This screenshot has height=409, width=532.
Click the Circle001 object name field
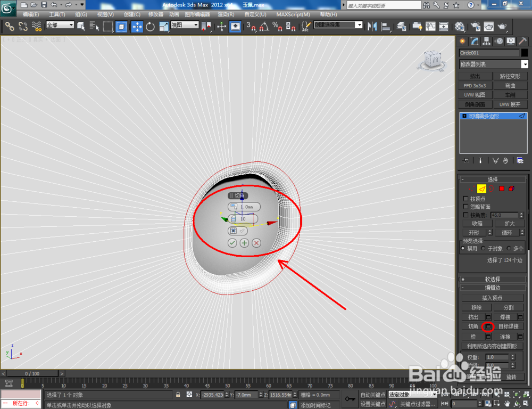pos(489,53)
